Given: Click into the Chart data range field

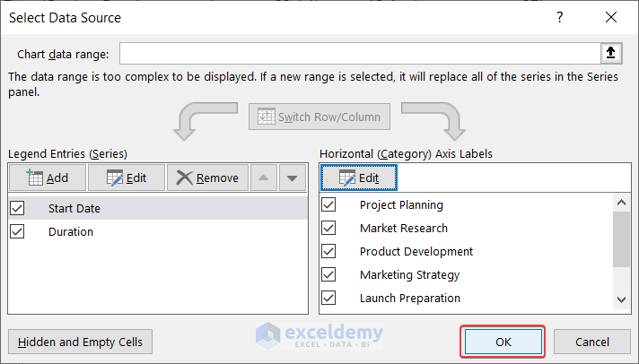Looking at the screenshot, I should point(359,54).
